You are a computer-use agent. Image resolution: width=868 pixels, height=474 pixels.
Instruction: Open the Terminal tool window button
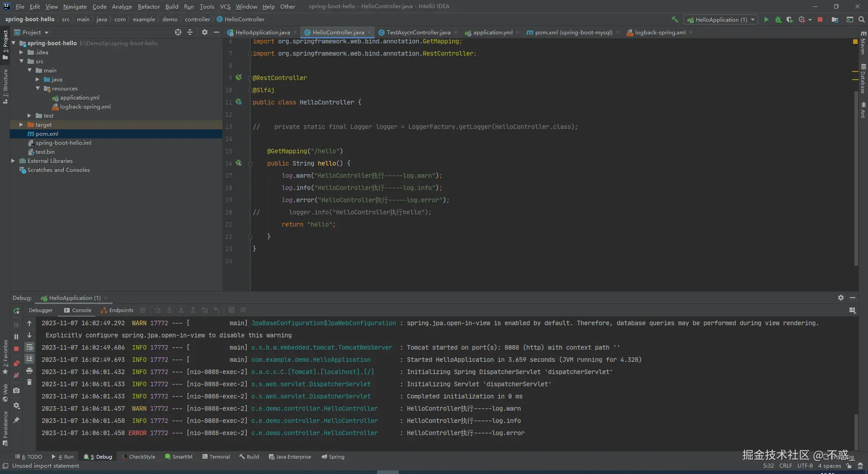click(x=216, y=457)
